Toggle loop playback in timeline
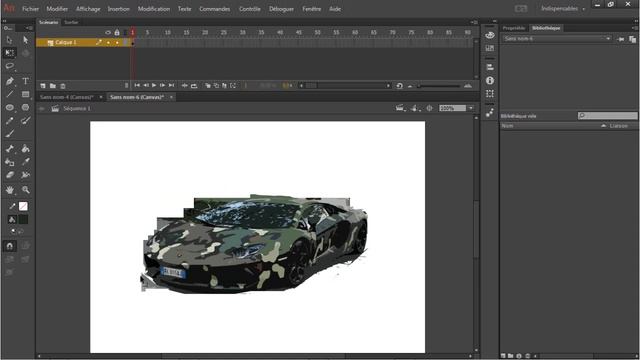This screenshot has height=360, width=640. (194, 86)
